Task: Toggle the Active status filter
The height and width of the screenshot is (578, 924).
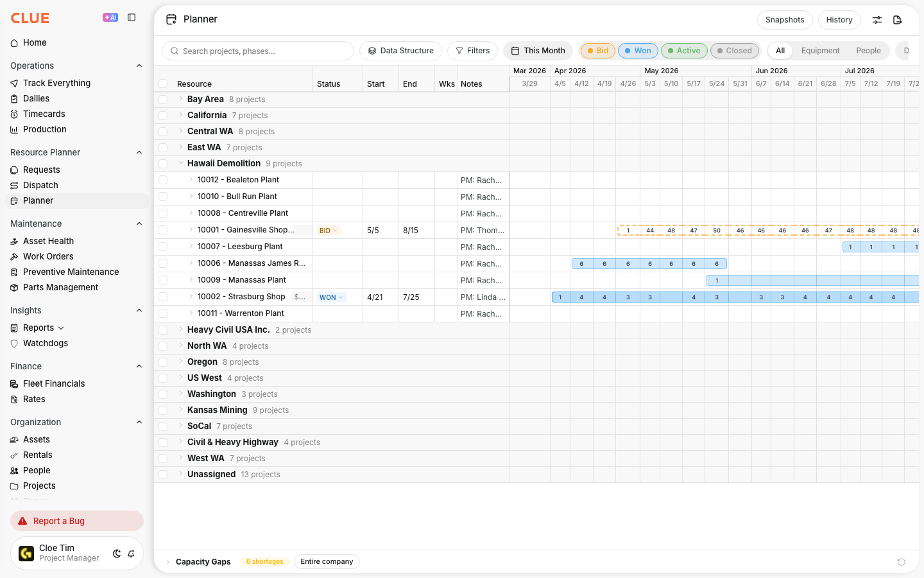Action: [684, 51]
